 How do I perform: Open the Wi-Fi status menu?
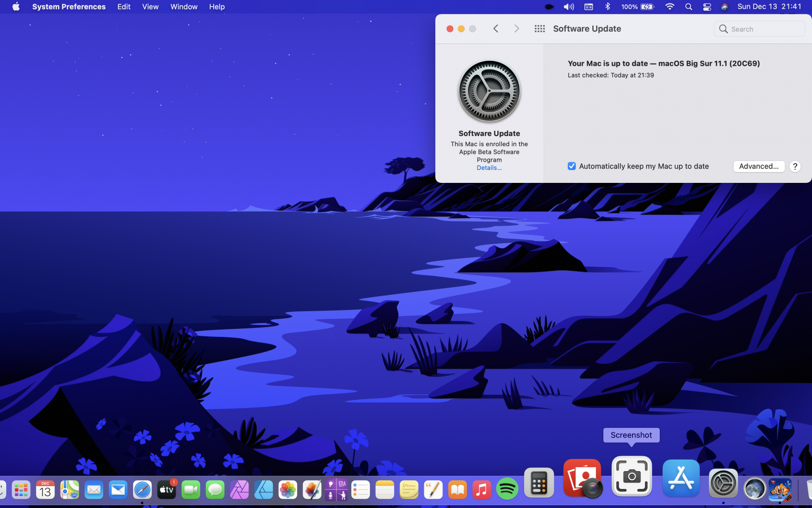pyautogui.click(x=670, y=7)
